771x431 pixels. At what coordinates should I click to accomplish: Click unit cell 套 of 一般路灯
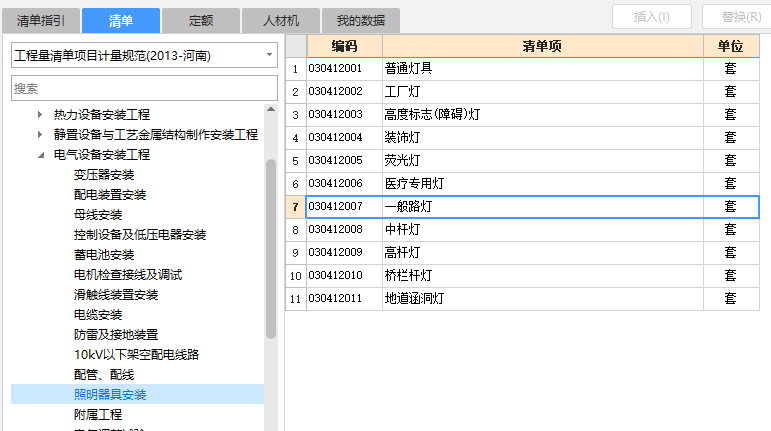[731, 207]
